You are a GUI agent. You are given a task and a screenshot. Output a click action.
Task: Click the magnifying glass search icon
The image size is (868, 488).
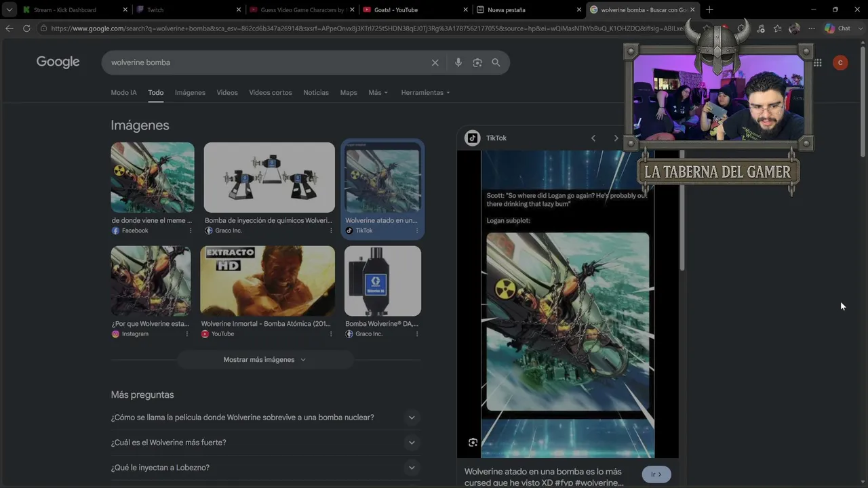click(496, 62)
